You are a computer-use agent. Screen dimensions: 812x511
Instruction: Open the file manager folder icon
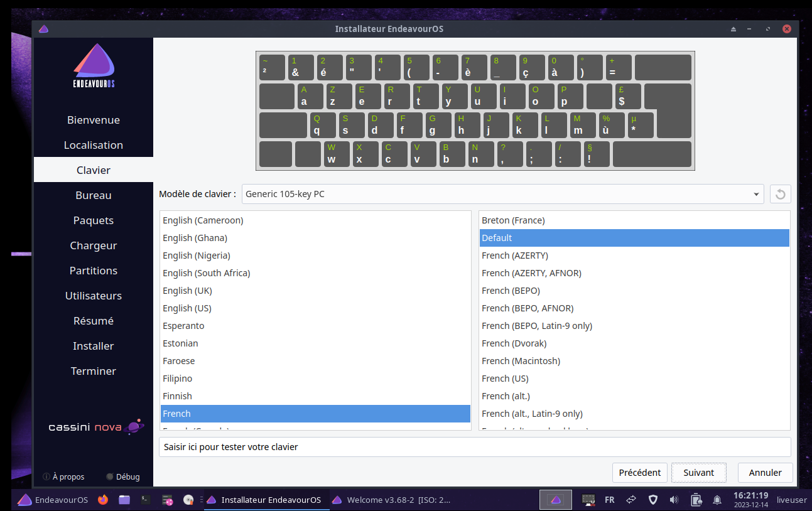(x=124, y=500)
